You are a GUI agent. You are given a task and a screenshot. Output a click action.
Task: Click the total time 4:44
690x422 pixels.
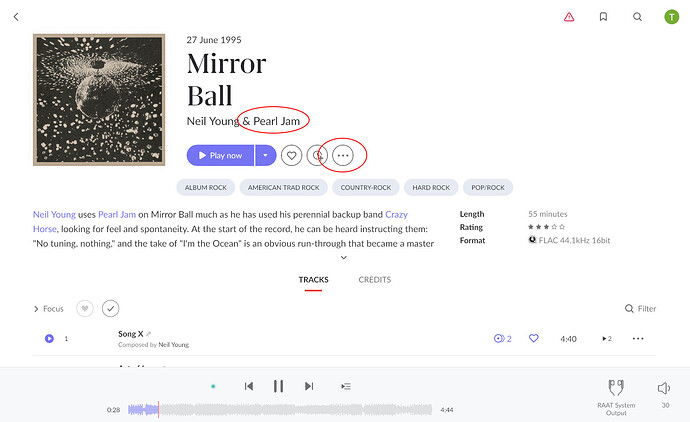[447, 410]
